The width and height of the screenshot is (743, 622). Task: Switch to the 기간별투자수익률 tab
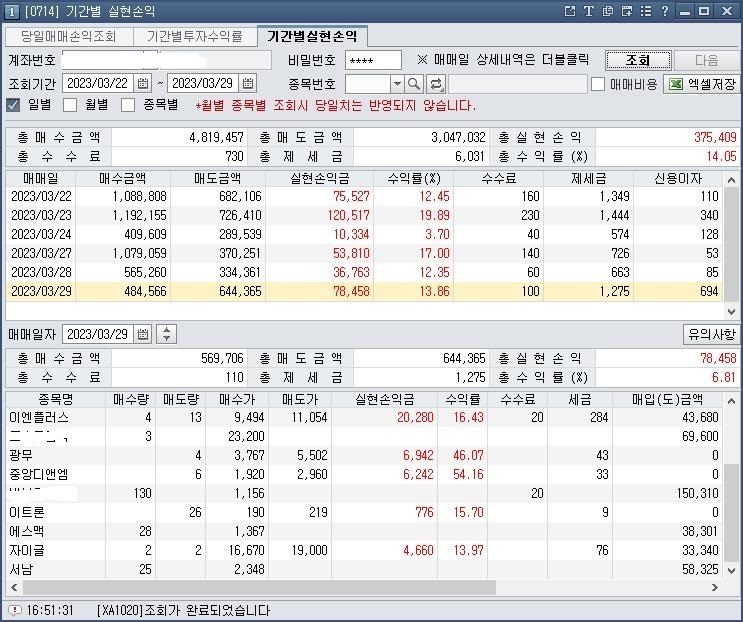coord(194,36)
